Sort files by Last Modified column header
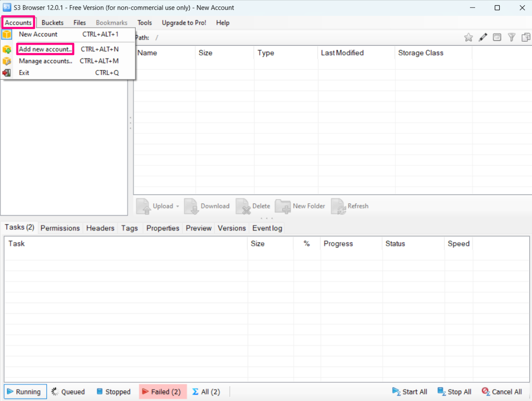Screen dimensions: 532x401 click(x=357, y=53)
